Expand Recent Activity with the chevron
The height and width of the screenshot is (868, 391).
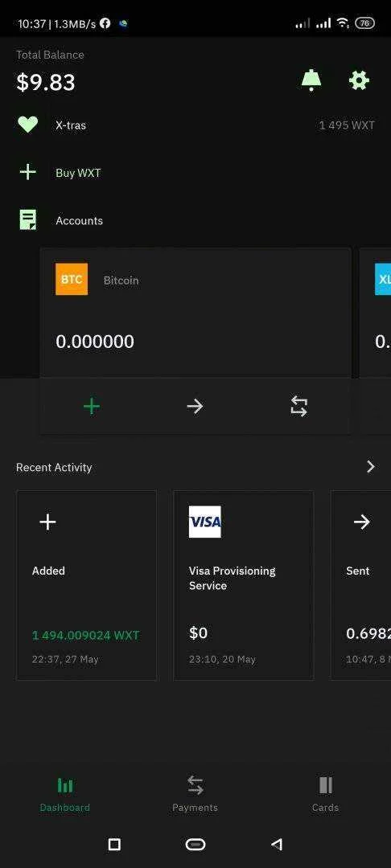[x=371, y=467]
